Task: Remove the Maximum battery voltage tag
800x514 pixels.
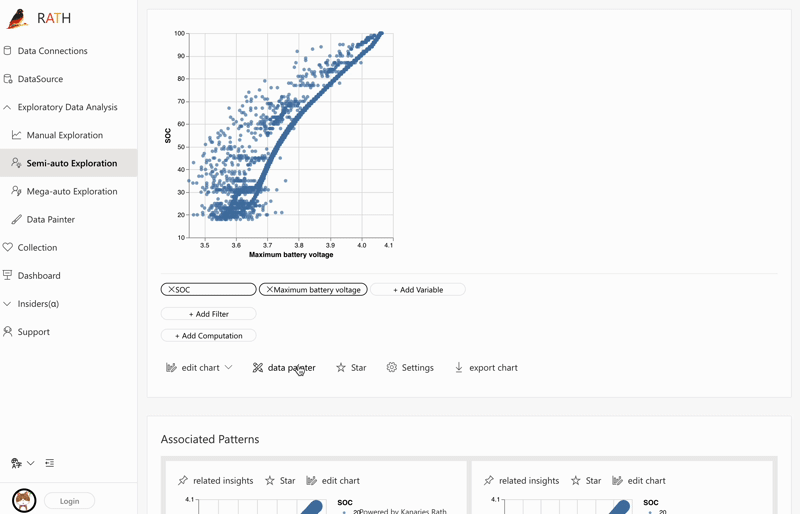Action: pyautogui.click(x=270, y=290)
